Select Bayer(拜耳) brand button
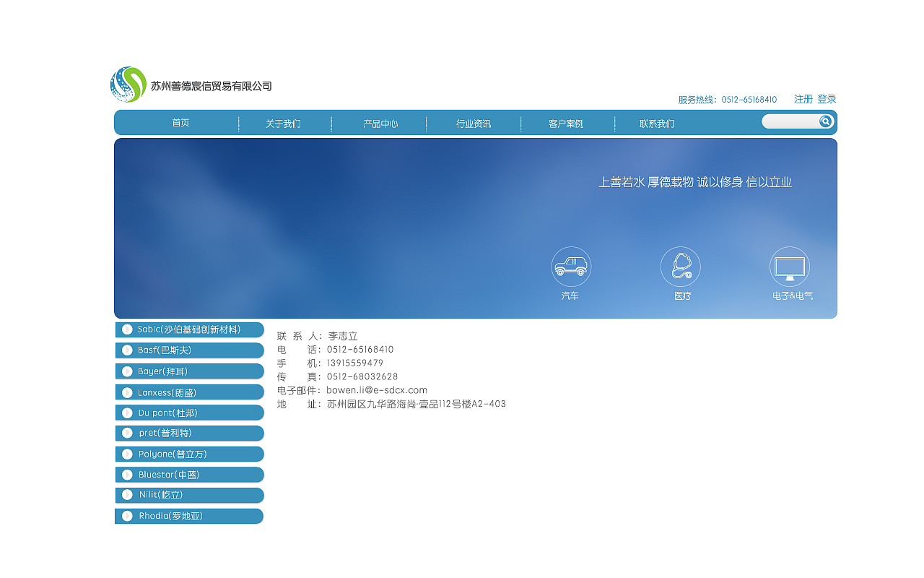 coord(190,371)
